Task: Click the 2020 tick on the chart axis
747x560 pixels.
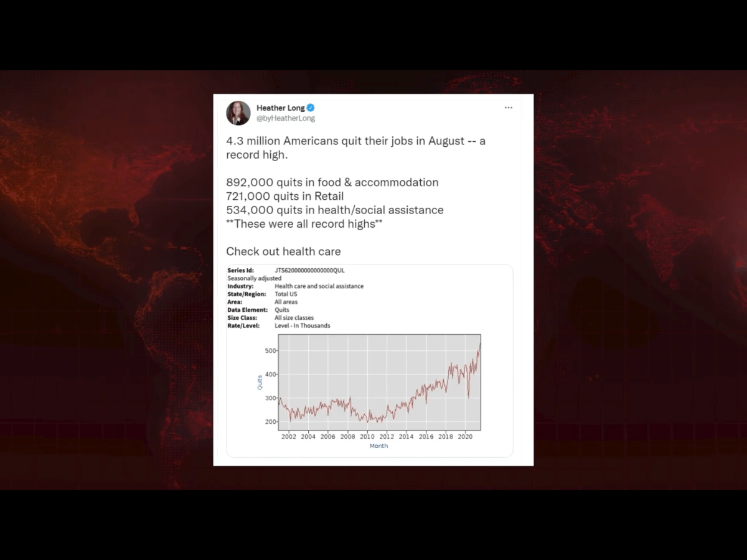Action: pyautogui.click(x=465, y=437)
